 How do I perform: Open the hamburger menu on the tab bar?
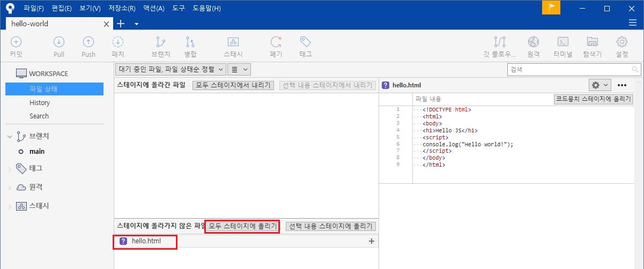coord(633,23)
